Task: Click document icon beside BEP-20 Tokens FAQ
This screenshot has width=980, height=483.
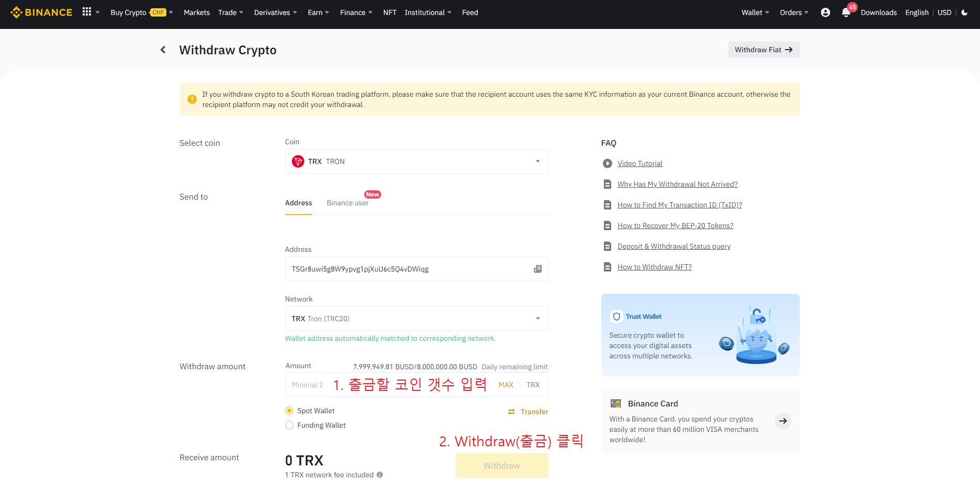Action: tap(608, 225)
